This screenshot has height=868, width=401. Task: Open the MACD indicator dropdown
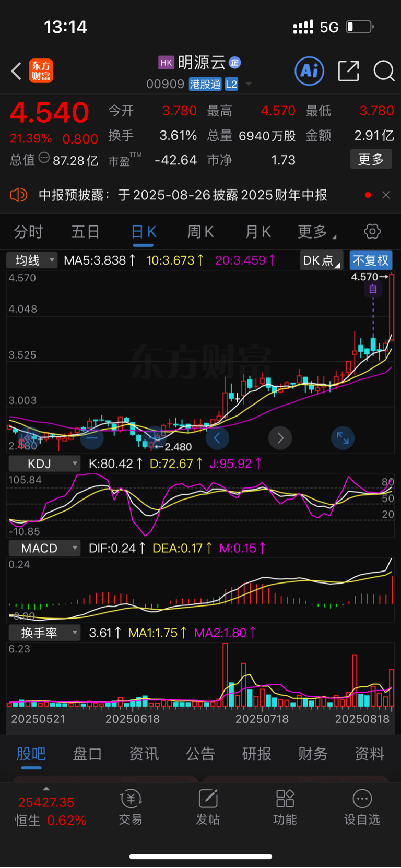click(x=44, y=548)
